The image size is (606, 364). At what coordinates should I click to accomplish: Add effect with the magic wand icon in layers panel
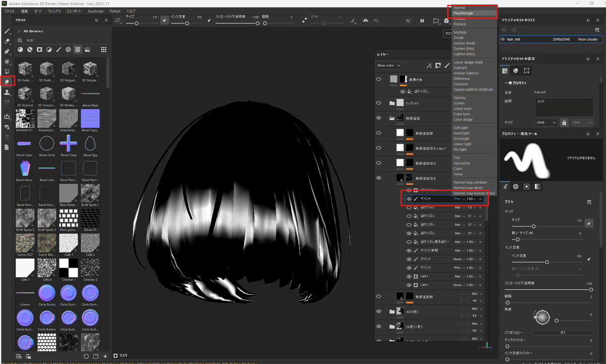pos(429,66)
